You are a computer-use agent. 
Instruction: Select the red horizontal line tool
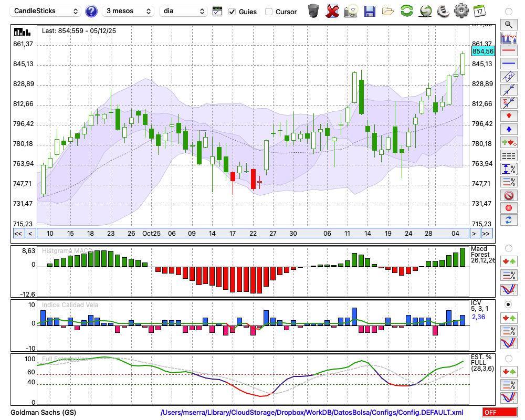[x=509, y=51]
